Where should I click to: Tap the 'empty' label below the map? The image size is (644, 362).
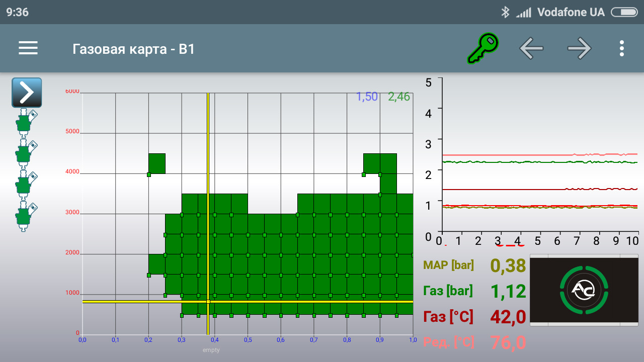pyautogui.click(x=211, y=350)
